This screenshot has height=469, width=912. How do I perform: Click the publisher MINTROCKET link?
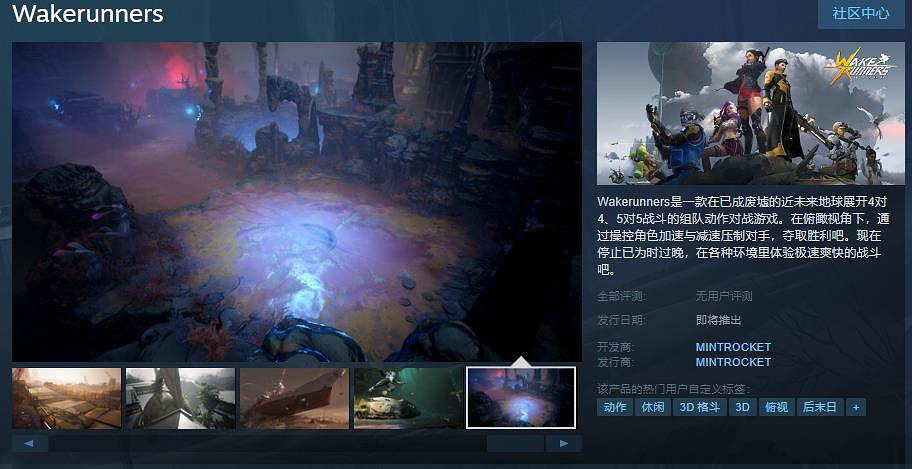(x=733, y=362)
